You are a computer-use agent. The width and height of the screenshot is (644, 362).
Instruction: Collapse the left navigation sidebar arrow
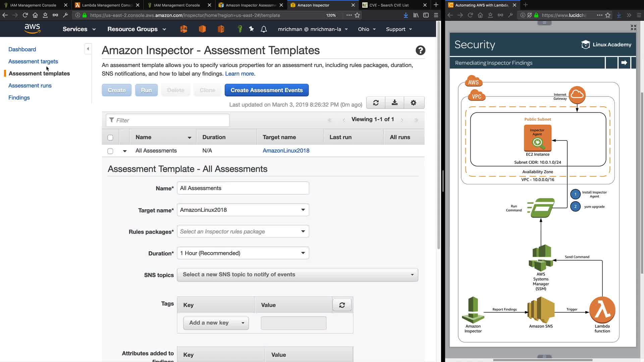click(x=88, y=49)
